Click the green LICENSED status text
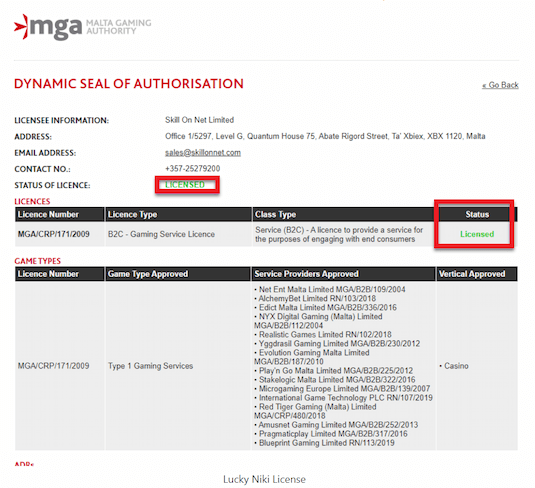535x488 pixels. [185, 185]
